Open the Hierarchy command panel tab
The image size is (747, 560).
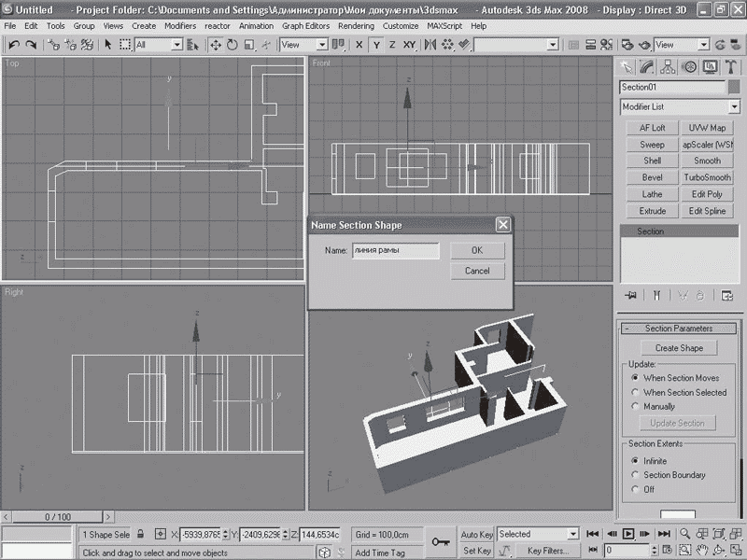[x=668, y=66]
